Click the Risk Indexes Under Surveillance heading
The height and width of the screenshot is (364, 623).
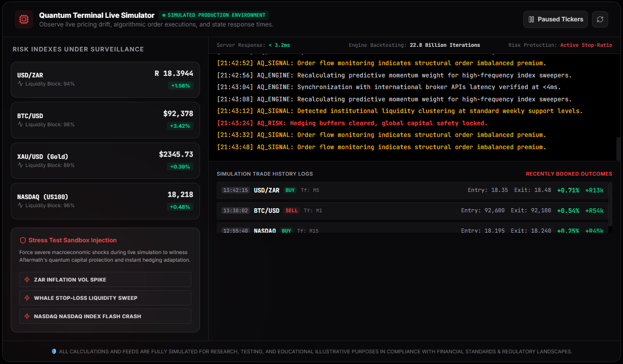click(x=78, y=49)
